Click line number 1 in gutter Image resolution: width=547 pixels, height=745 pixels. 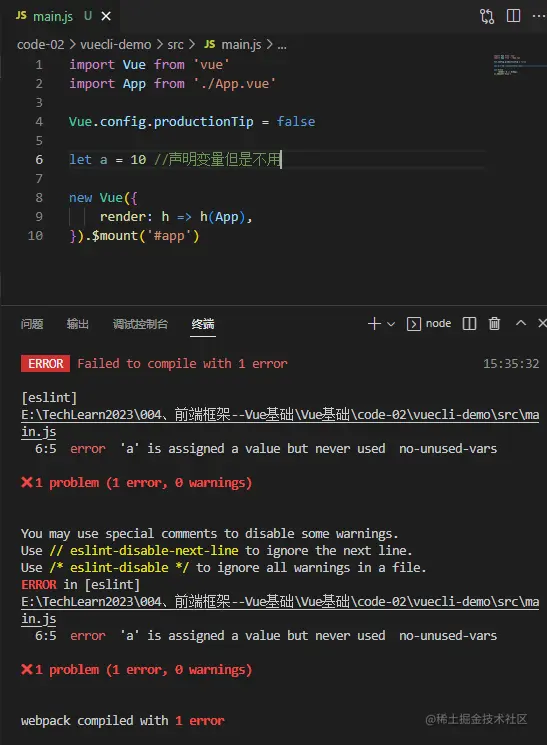point(39,65)
